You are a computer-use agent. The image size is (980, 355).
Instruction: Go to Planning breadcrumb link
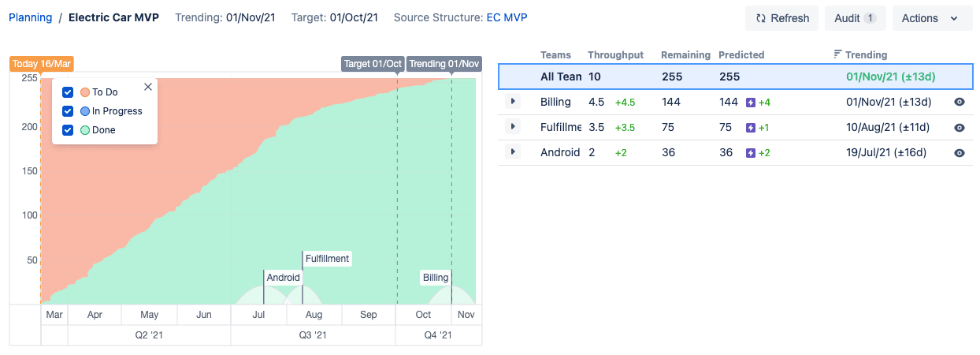click(30, 17)
